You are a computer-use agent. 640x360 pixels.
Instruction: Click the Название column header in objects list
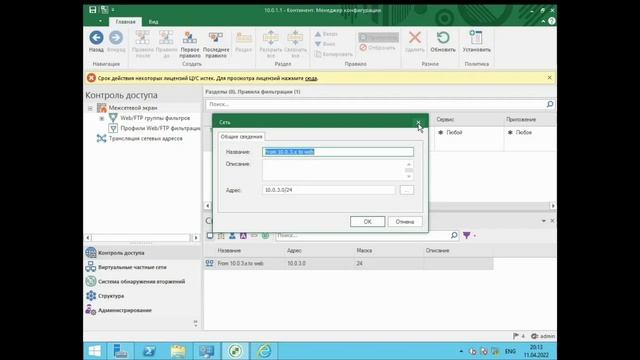229,251
